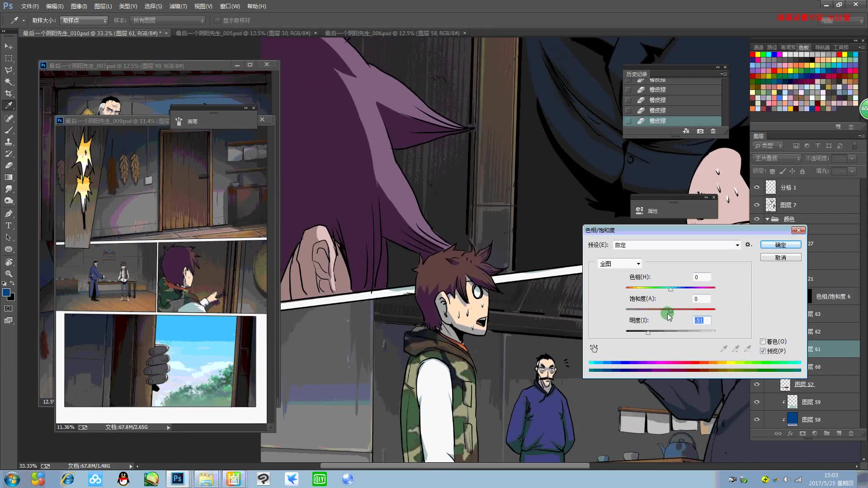This screenshot has width=868, height=488.
Task: Swap foreground and background colors
Action: pyautogui.click(x=12, y=283)
